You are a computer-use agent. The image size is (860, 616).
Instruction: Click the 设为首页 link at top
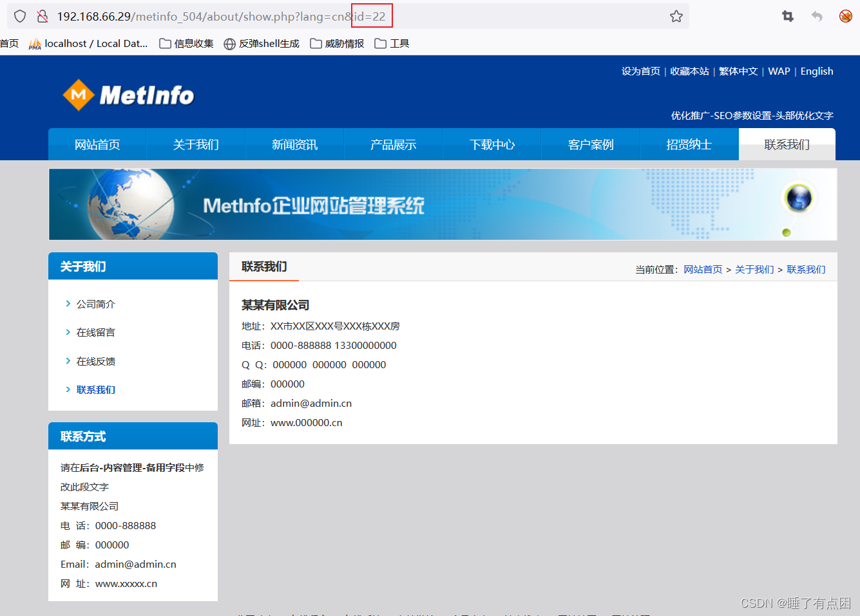[x=640, y=71]
